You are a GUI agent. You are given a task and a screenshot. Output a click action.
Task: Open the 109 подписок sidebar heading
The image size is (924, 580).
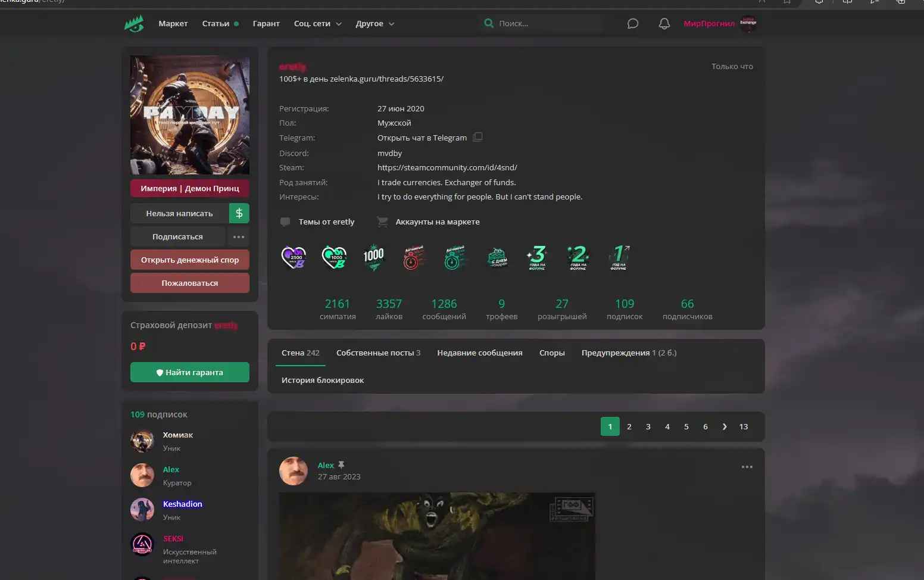159,414
